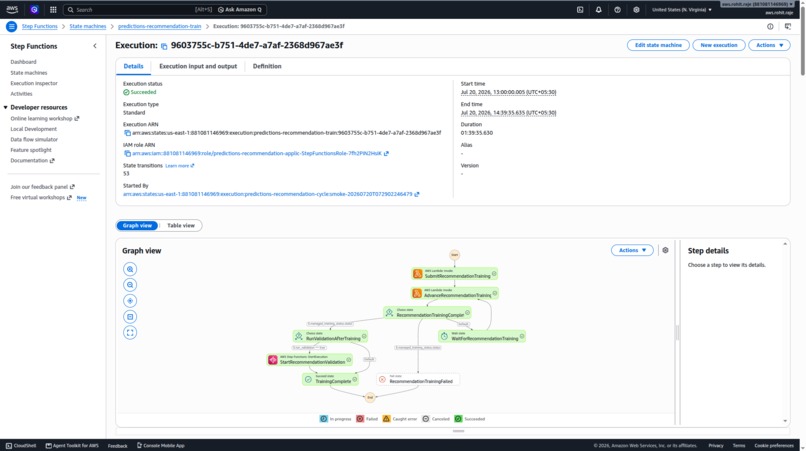The width and height of the screenshot is (806, 451).
Task: Go to Dashboard in sidebar
Action: click(23, 62)
